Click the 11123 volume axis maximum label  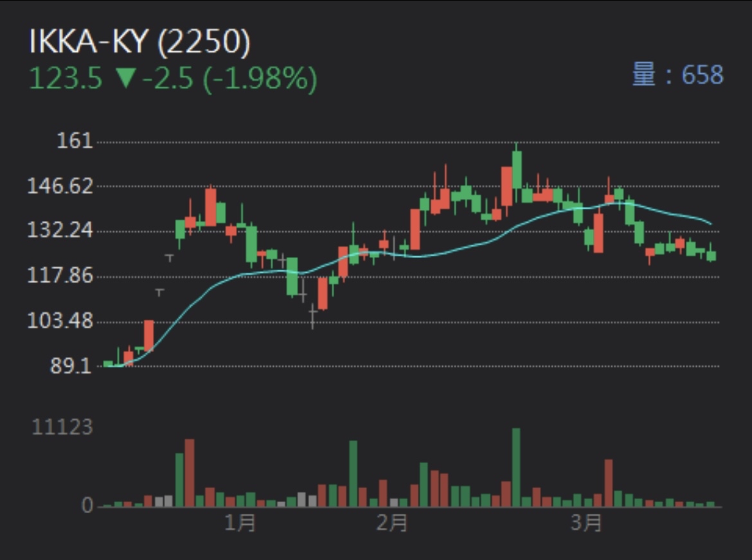point(62,427)
